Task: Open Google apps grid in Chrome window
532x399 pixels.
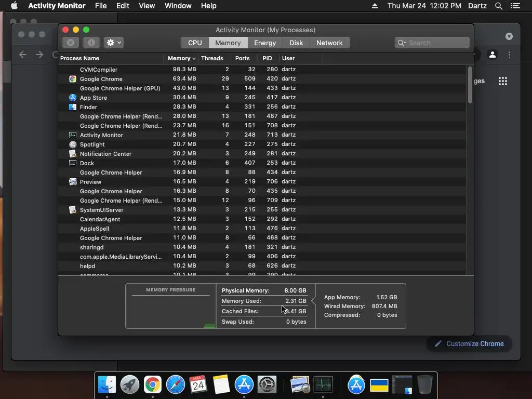Action: click(x=503, y=81)
